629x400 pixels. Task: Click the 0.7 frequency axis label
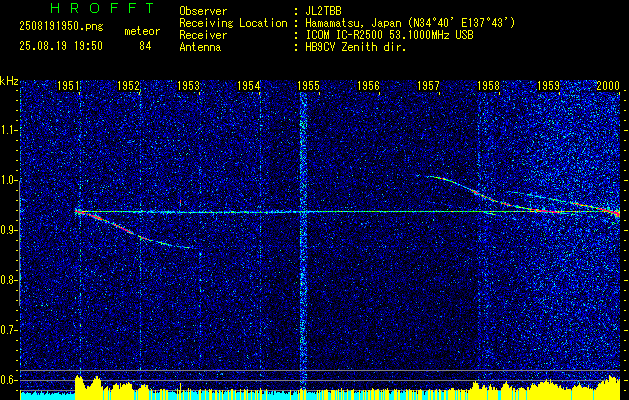click(8, 330)
